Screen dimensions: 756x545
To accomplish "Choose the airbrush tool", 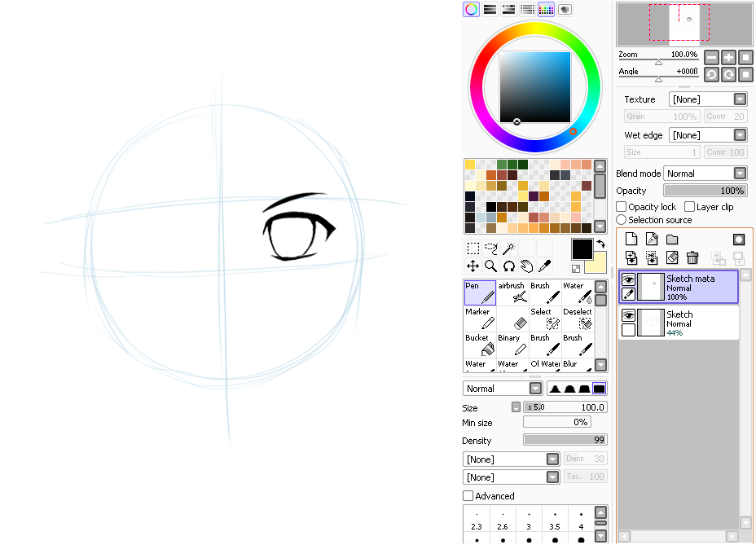I will (512, 292).
